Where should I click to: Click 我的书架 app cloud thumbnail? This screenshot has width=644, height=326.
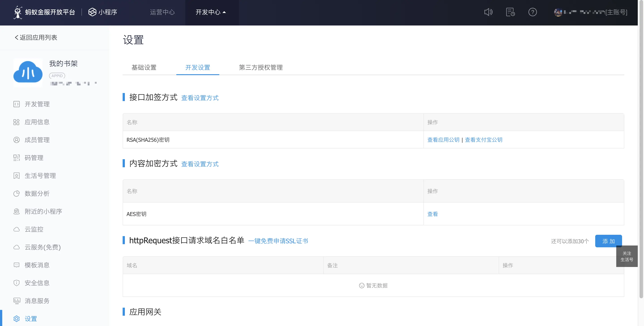pos(28,72)
